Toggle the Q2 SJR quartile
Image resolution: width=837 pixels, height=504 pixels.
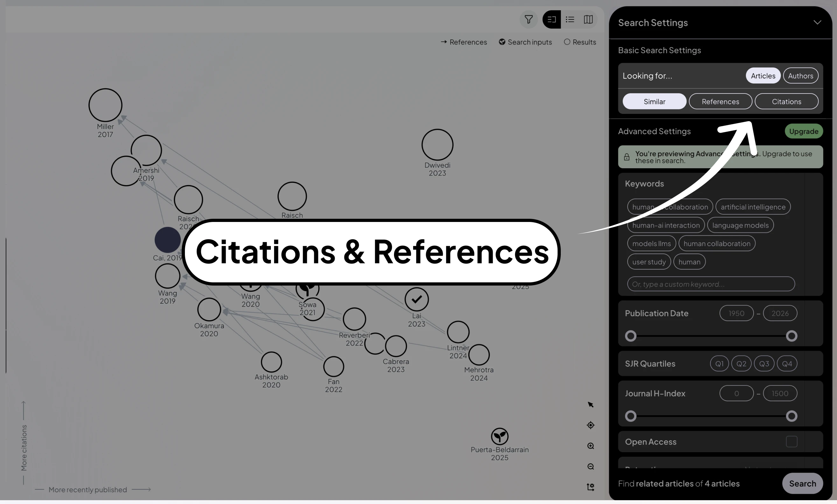point(741,363)
